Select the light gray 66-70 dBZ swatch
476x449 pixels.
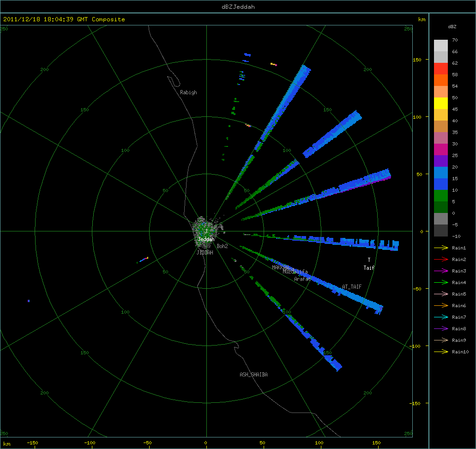pos(441,46)
